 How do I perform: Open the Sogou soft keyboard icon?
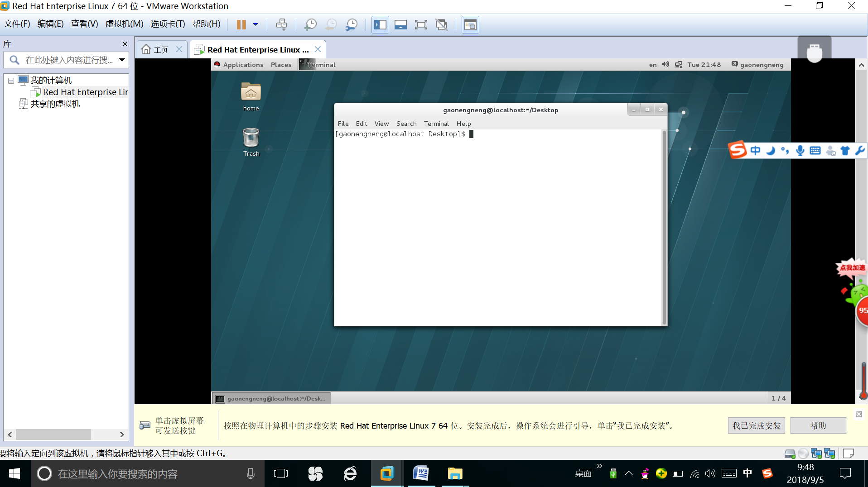point(815,151)
